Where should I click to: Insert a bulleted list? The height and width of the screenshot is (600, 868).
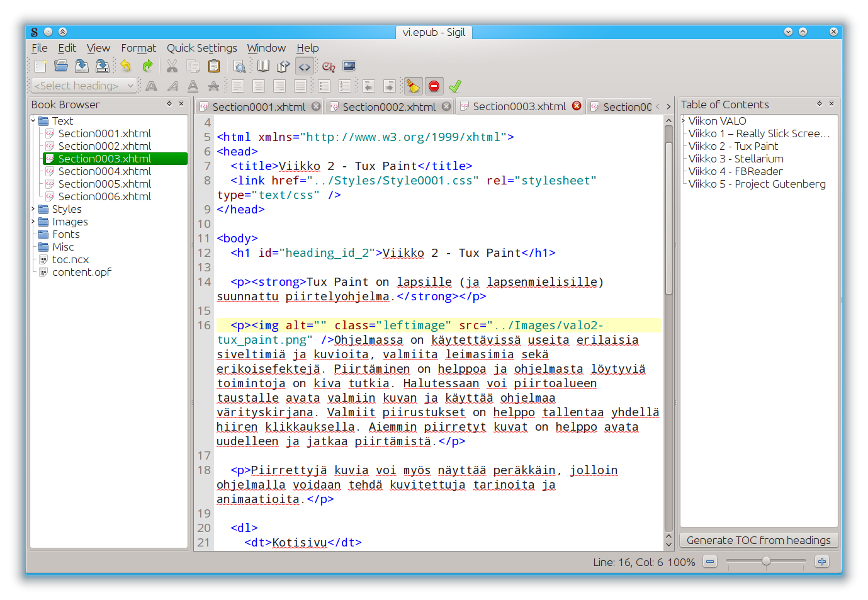324,86
